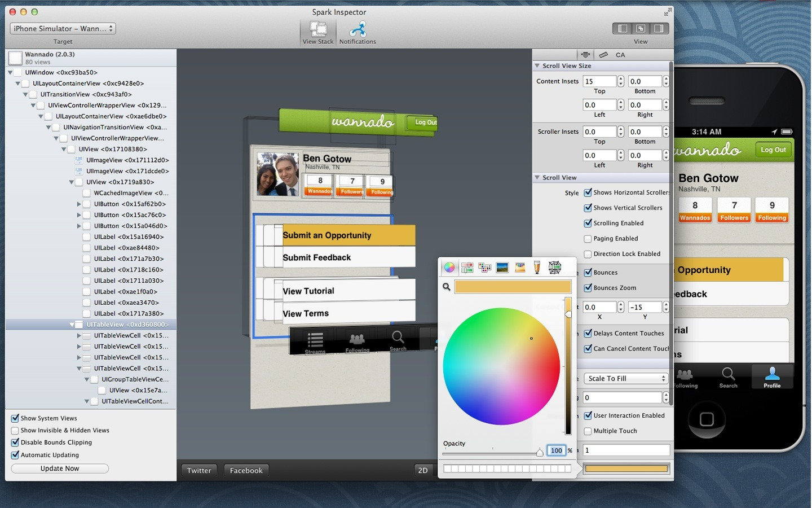Click the opacity slider in color picker
Screen dimensions: 812x508
pyautogui.click(x=492, y=453)
